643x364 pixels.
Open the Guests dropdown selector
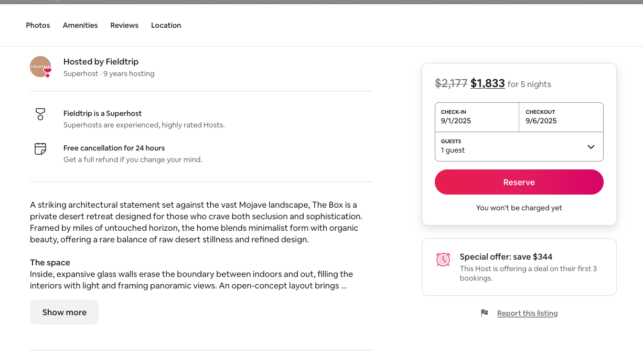(519, 146)
